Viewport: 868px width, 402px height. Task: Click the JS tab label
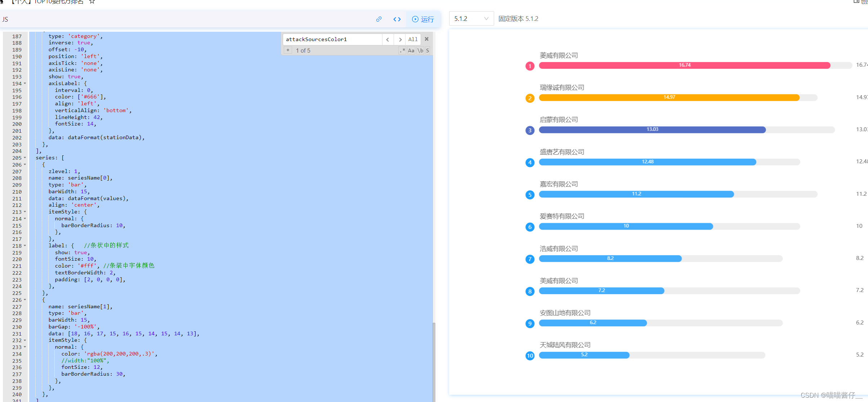click(x=5, y=19)
